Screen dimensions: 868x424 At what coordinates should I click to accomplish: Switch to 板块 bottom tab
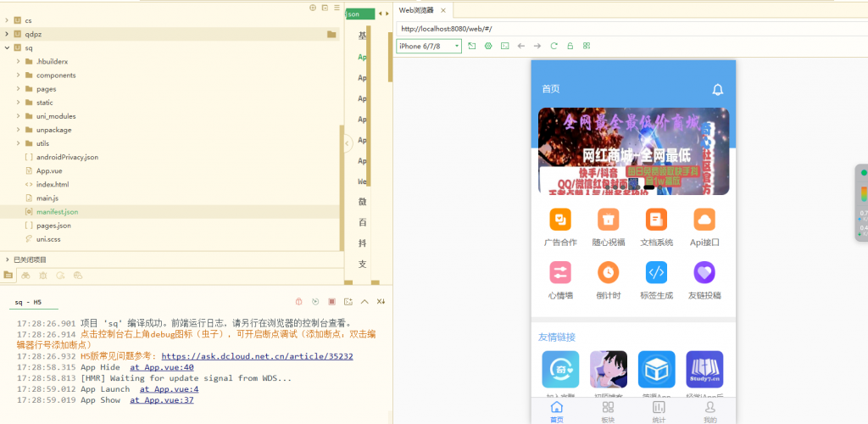608,412
